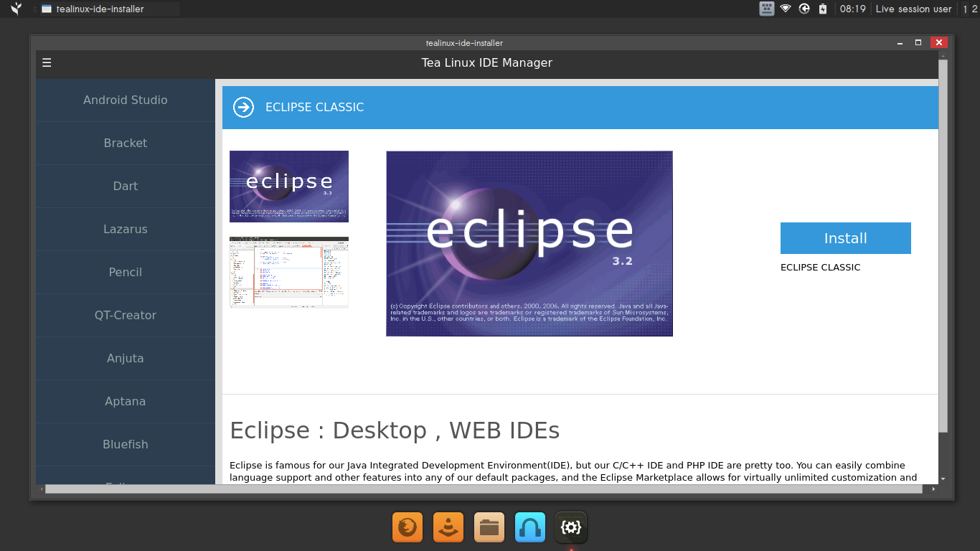Image resolution: width=980 pixels, height=551 pixels.
Task: Click the battery charging indicator
Action: coord(823,9)
